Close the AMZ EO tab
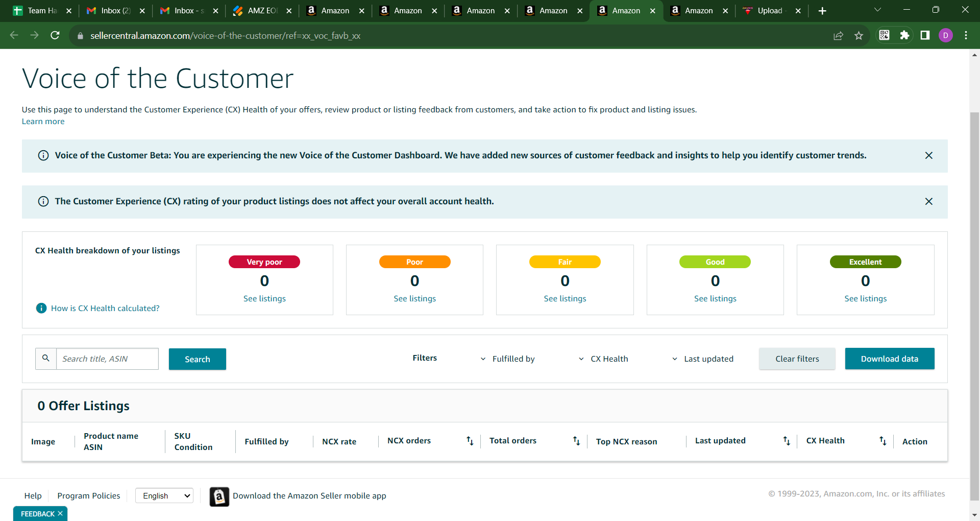The image size is (980, 521). point(289,11)
